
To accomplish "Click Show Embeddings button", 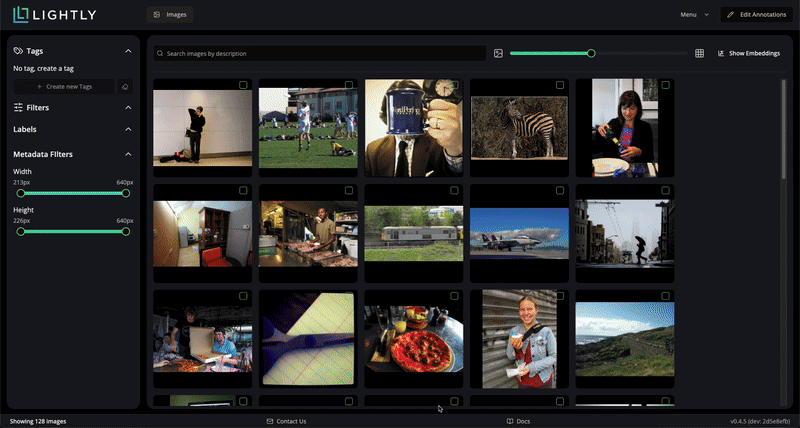I will 749,54.
